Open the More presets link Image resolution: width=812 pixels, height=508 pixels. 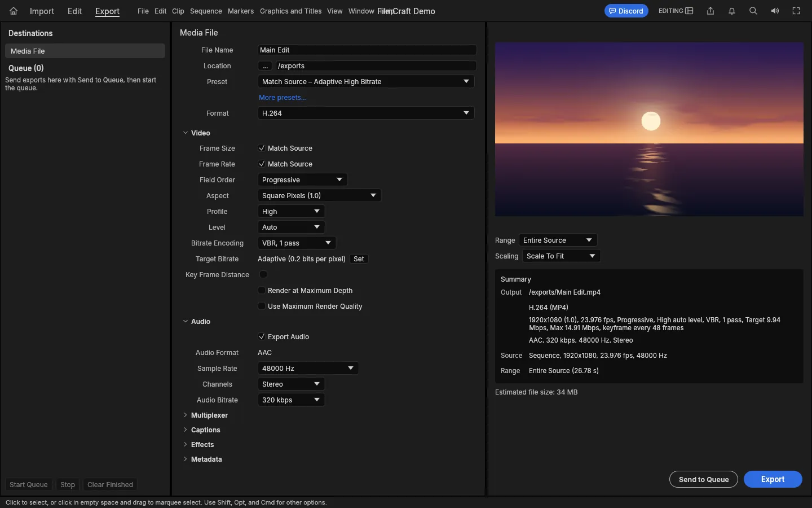(283, 98)
